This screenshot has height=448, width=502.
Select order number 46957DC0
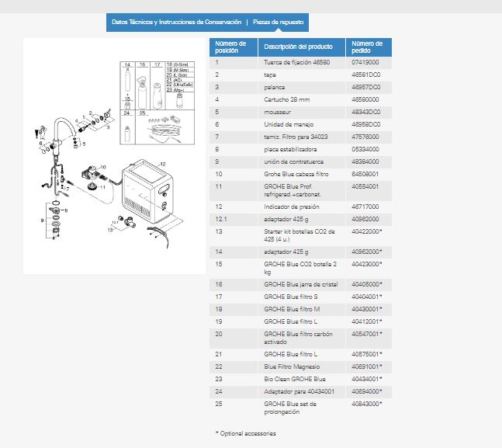(x=366, y=88)
